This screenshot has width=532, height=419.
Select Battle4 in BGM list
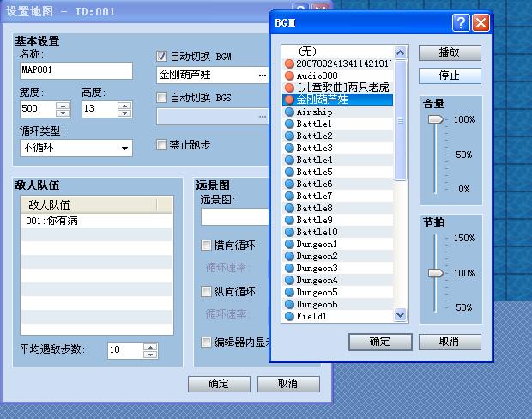(x=337, y=160)
